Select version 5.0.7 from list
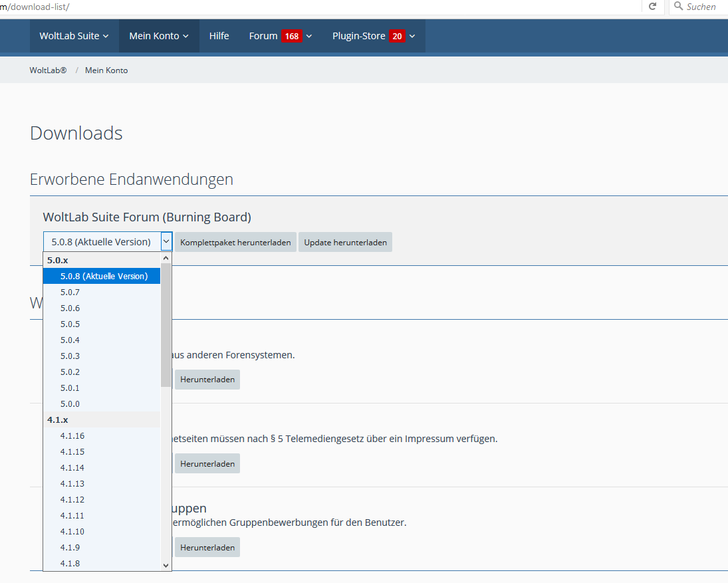This screenshot has height=583, width=728. [x=70, y=292]
